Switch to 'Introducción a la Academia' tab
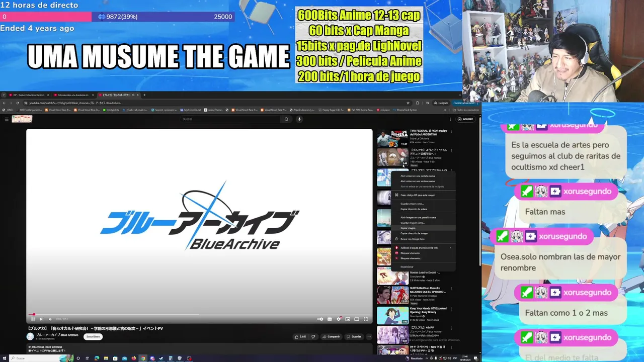The image size is (644, 362). 73,95
